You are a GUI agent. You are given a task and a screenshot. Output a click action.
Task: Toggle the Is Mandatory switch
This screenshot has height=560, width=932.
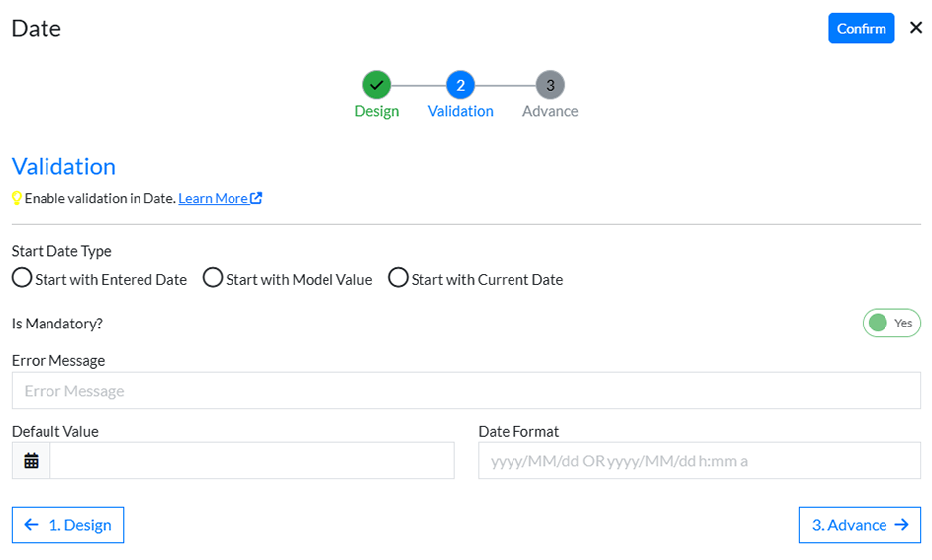coord(890,323)
